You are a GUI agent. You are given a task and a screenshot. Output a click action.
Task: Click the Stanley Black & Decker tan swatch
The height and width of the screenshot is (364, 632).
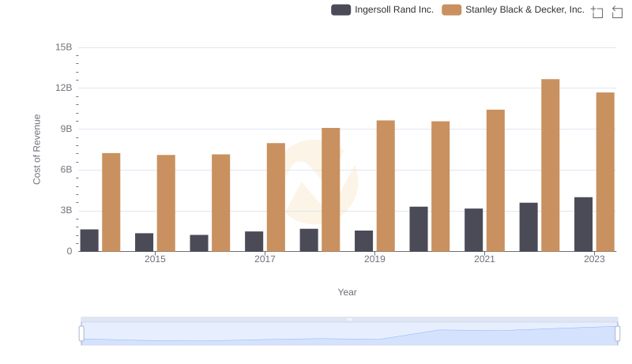coord(451,9)
